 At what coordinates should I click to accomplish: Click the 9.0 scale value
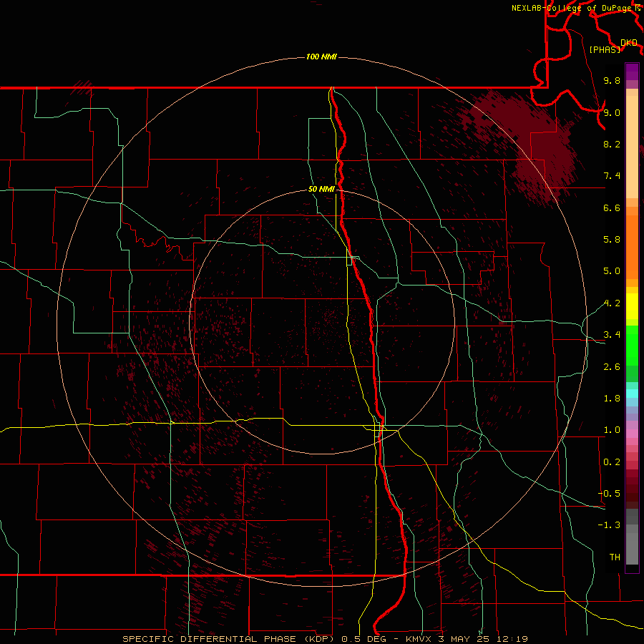[612, 112]
